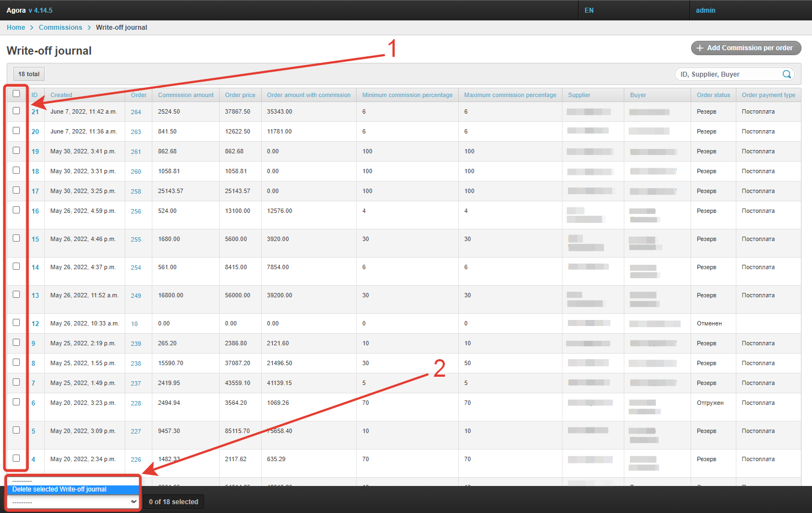This screenshot has height=513, width=812.
Task: Check the row checkbox for ID 21
Action: pos(16,111)
